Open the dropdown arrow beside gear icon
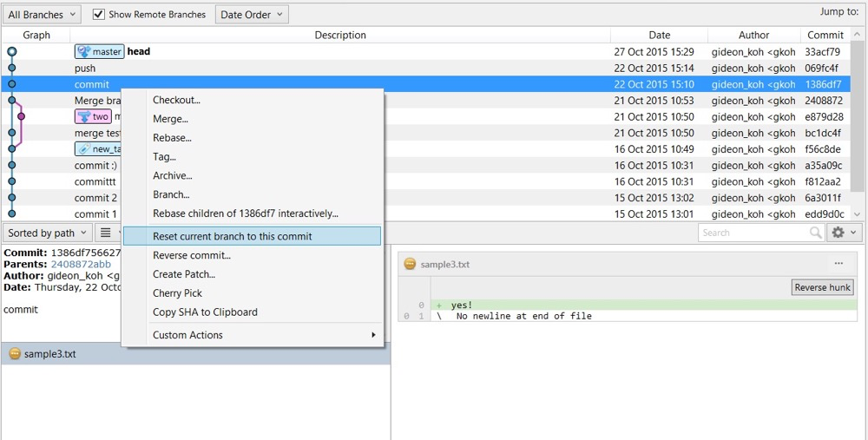 pyautogui.click(x=853, y=233)
